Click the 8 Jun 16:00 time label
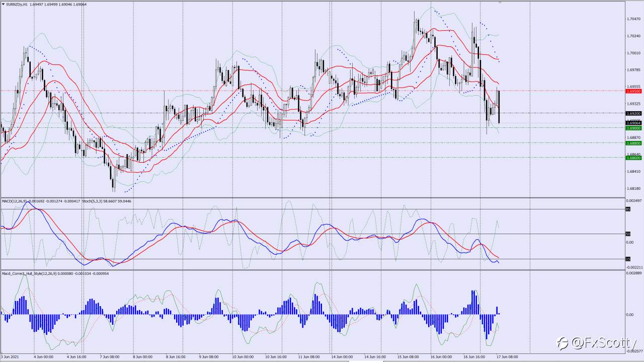 click(176, 357)
